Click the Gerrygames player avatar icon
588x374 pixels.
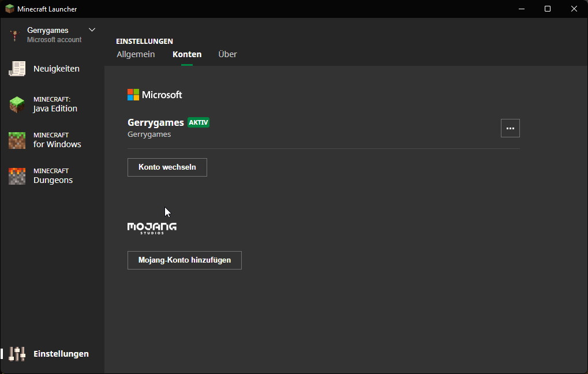pyautogui.click(x=14, y=35)
